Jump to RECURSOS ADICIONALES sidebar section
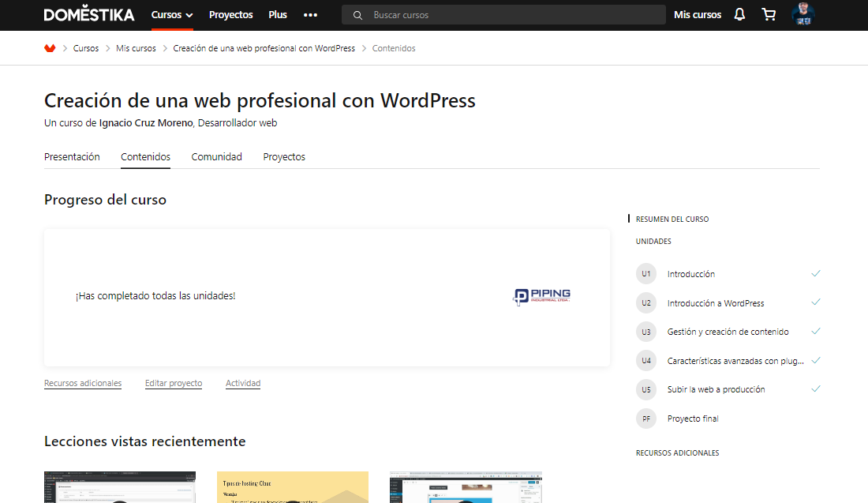This screenshot has height=503, width=868. (677, 453)
